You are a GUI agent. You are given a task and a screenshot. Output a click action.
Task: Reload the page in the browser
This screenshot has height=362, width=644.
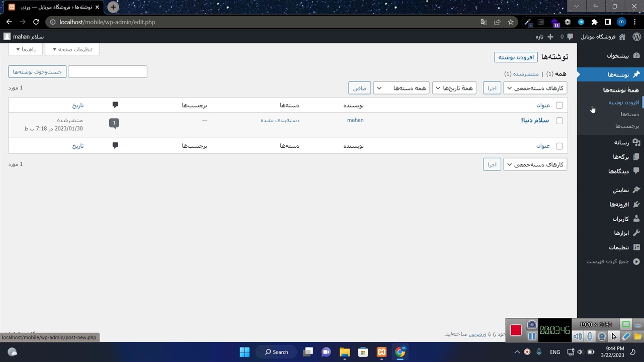click(x=36, y=22)
